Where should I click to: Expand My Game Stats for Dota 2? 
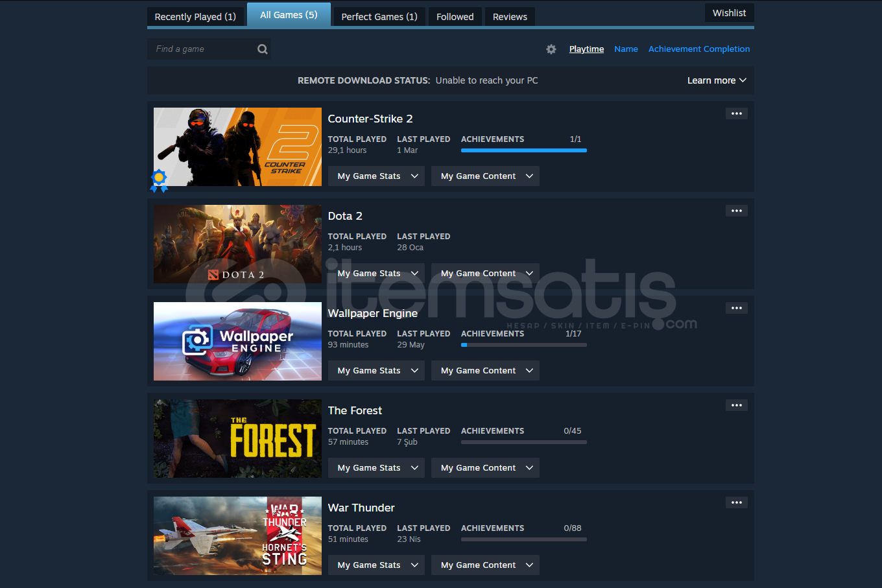[377, 274]
